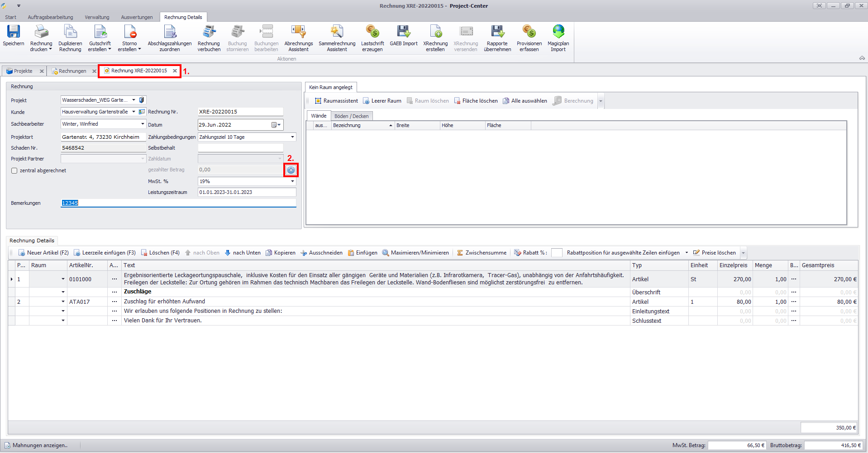Screen dimensions: 868x453
Task: Click Storno erstellen icon
Action: click(129, 32)
